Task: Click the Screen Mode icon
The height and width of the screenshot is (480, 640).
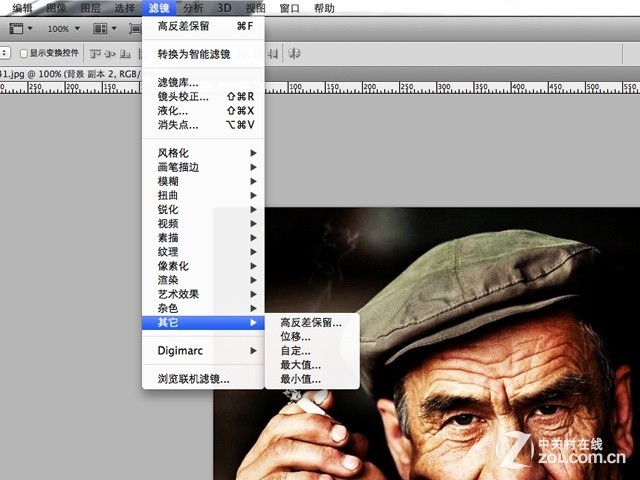Action: [135, 28]
